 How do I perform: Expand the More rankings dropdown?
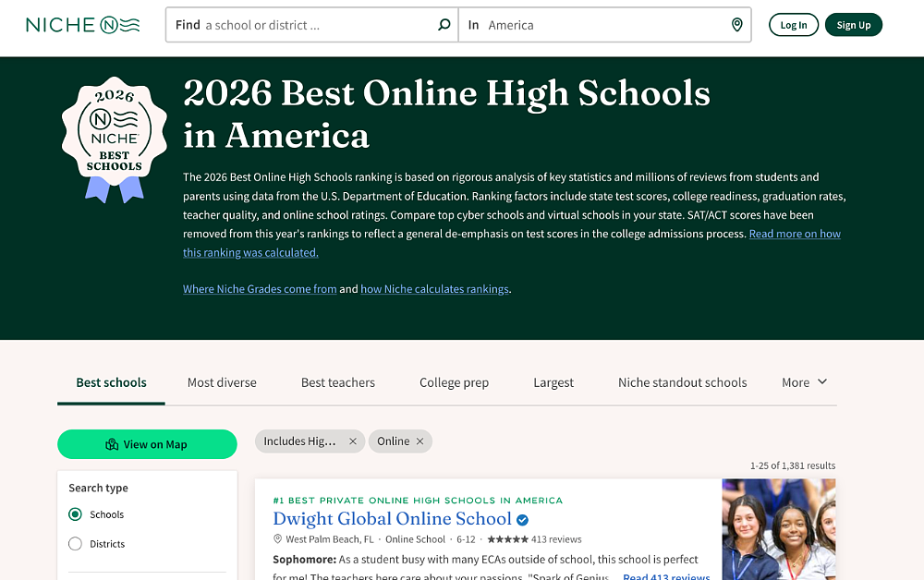(805, 382)
